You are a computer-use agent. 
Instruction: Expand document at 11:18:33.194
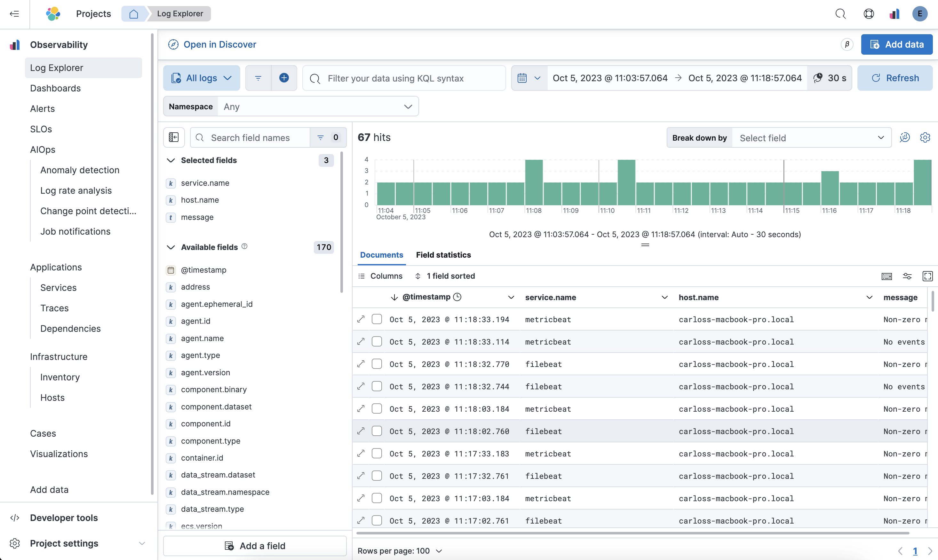(361, 319)
